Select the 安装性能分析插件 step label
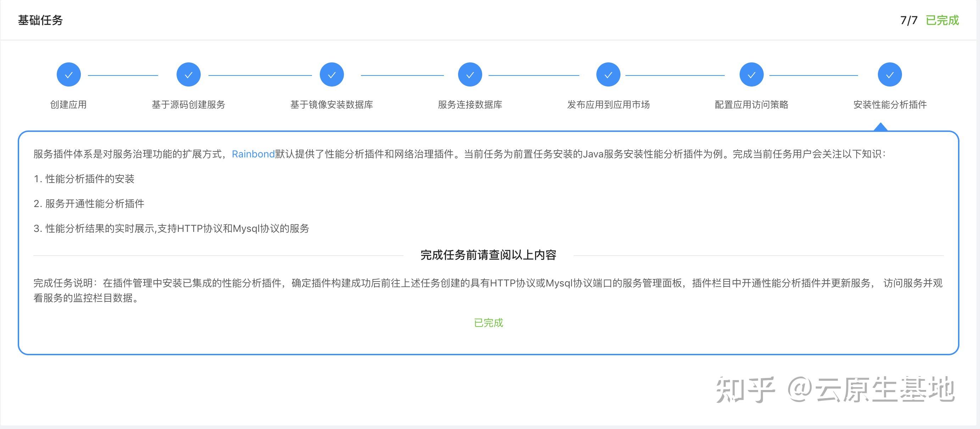The width and height of the screenshot is (980, 429). point(890,105)
